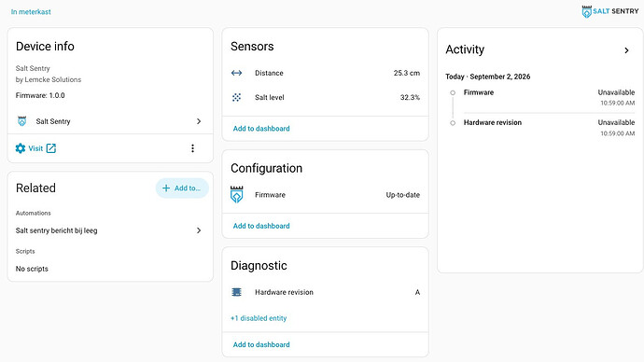This screenshot has width=644, height=362.
Task: Click the Salt Sentry logo at top right
Action: [609, 11]
